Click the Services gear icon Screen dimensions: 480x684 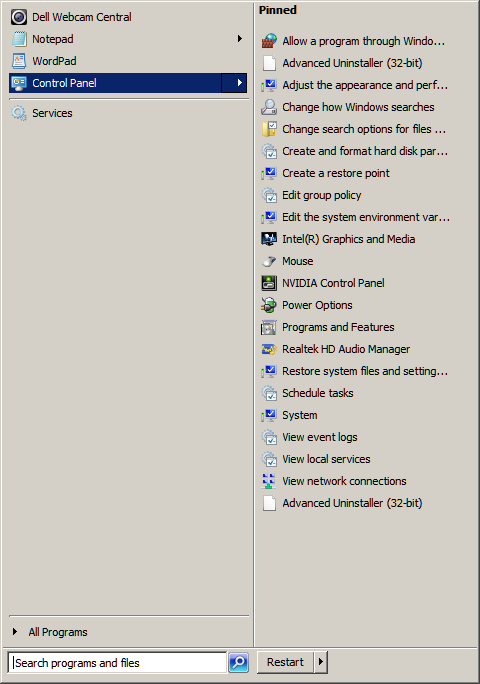19,113
